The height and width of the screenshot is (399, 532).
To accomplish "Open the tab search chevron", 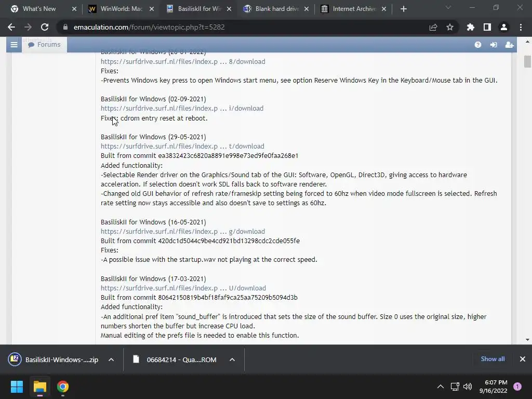I will coord(448,7).
